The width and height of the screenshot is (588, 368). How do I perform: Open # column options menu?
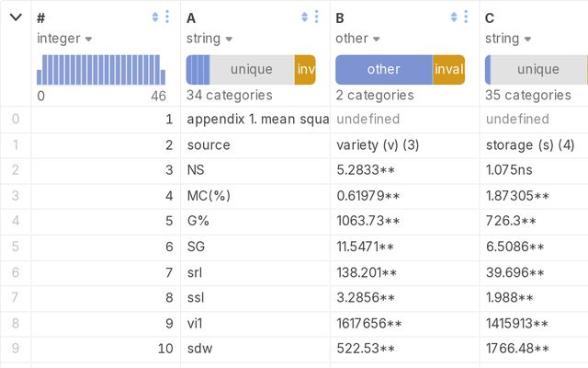167,17
